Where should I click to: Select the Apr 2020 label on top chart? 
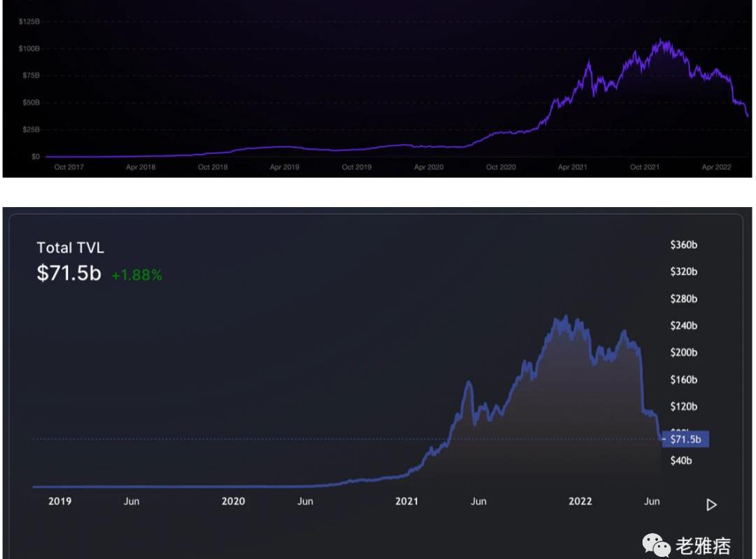(428, 167)
